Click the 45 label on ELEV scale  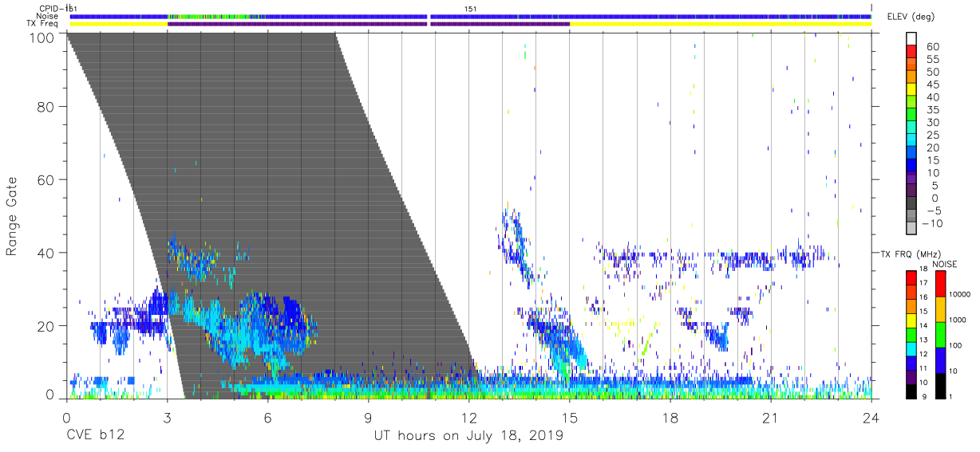[x=933, y=85]
